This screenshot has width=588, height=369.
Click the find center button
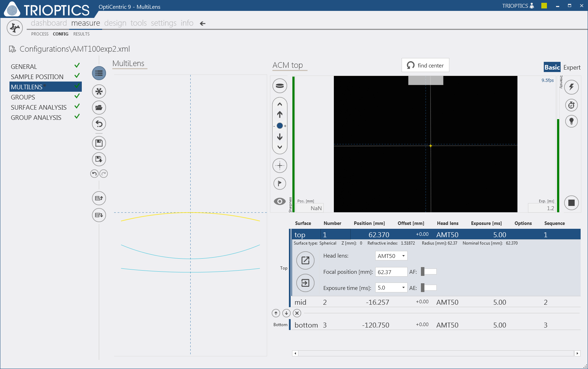point(425,65)
